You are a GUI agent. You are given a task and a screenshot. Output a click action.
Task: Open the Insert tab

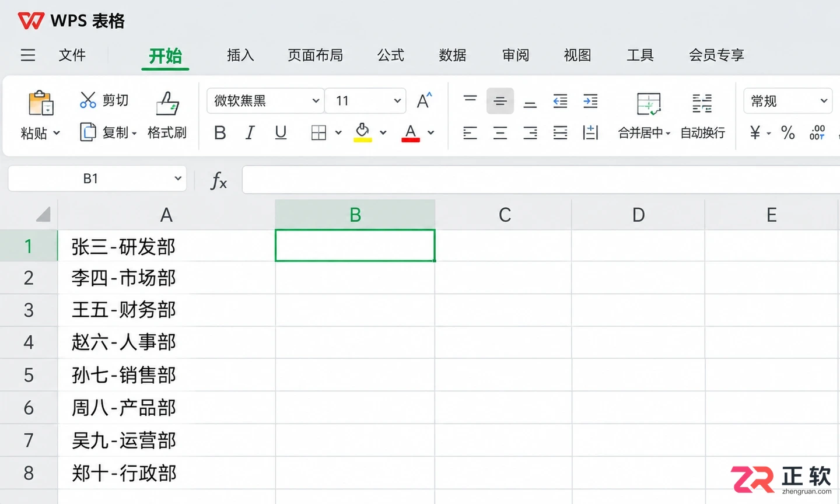point(240,55)
